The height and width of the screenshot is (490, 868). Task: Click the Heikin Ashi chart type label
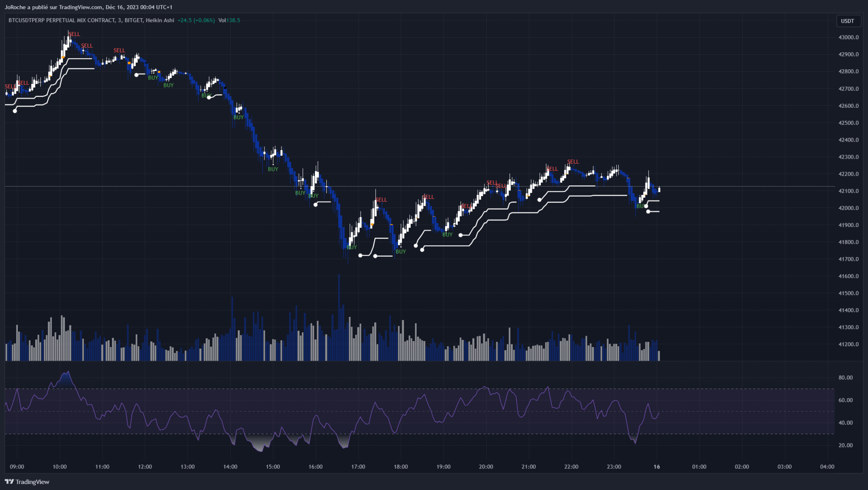[160, 20]
